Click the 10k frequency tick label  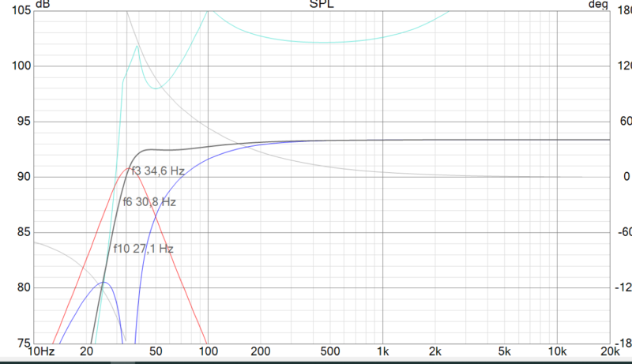click(558, 351)
